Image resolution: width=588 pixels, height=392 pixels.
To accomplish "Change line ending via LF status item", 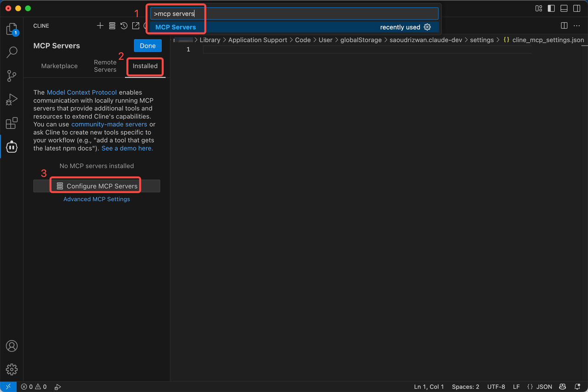I will click(516, 387).
